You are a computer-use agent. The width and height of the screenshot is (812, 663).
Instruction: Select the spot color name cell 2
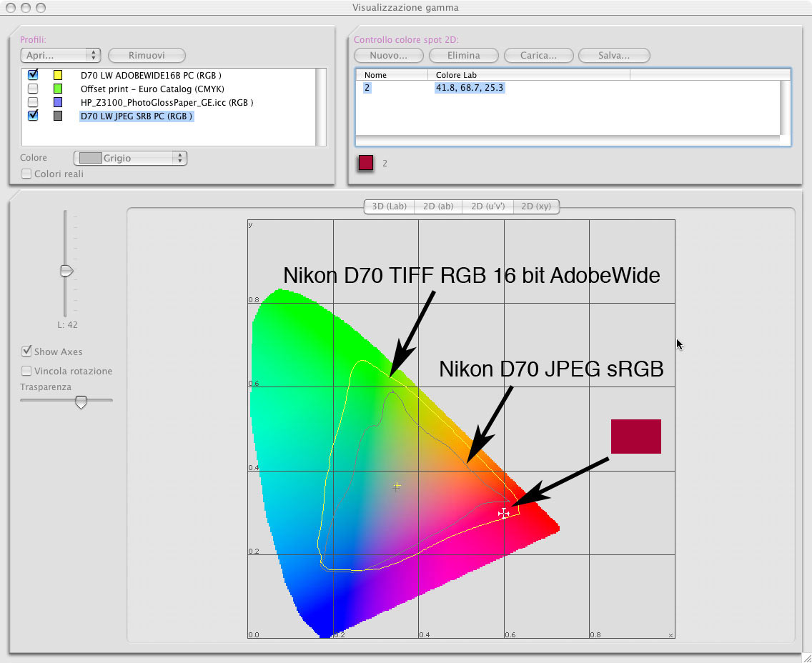pyautogui.click(x=367, y=87)
